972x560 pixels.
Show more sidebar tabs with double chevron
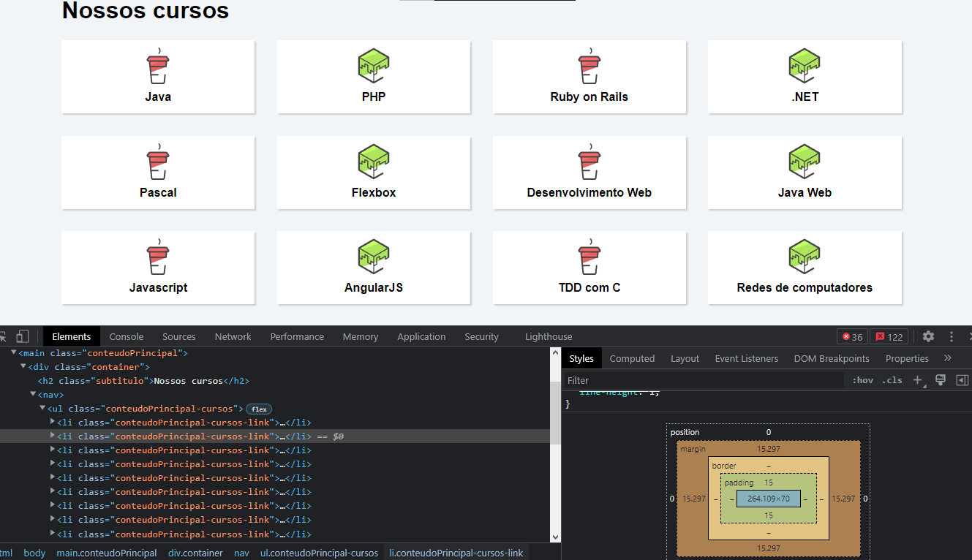pos(948,358)
